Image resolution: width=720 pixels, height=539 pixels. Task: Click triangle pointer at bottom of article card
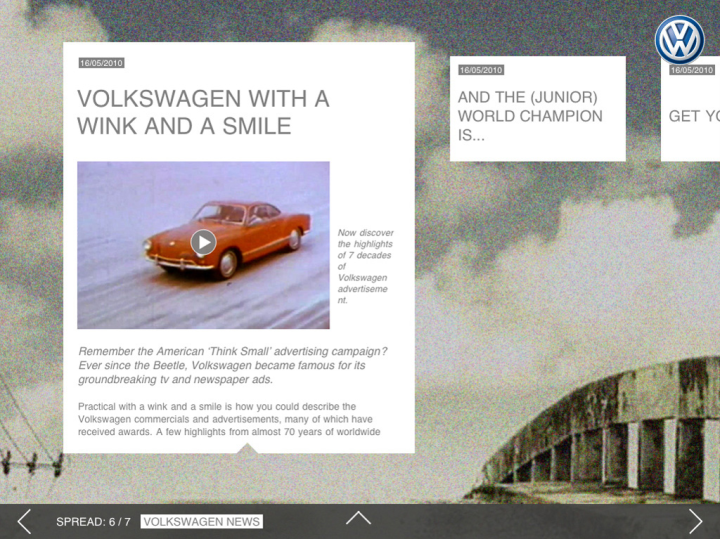[x=247, y=449]
